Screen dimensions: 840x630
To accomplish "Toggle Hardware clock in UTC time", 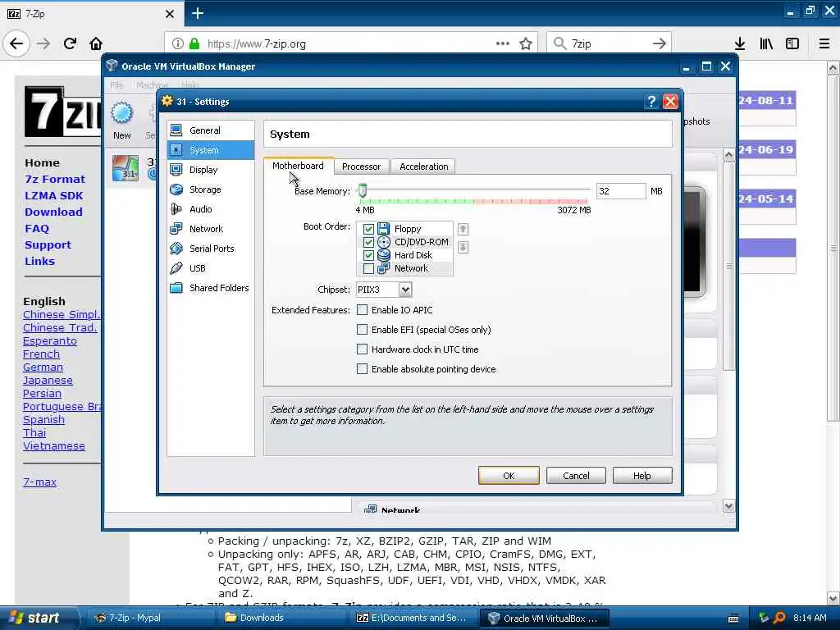I will 362,349.
